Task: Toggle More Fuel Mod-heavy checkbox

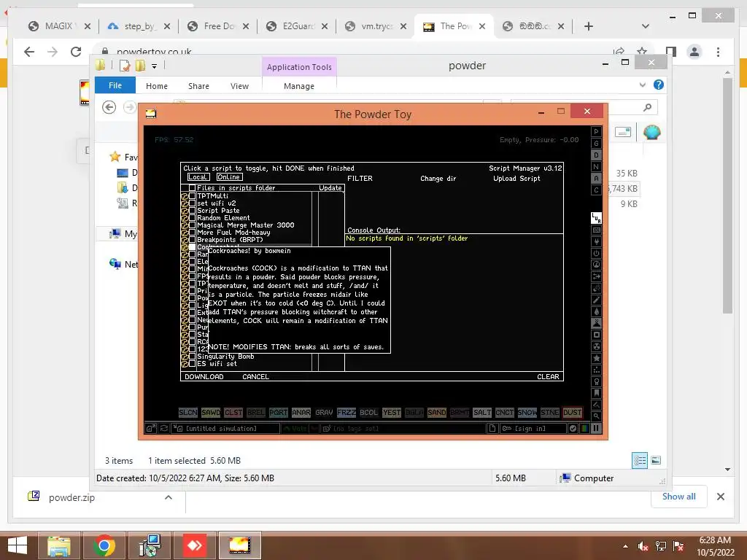Action: click(192, 233)
